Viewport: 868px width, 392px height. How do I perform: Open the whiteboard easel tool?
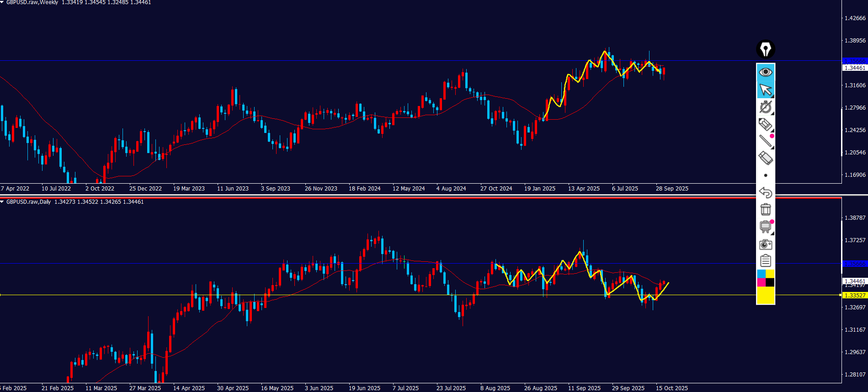tap(766, 227)
